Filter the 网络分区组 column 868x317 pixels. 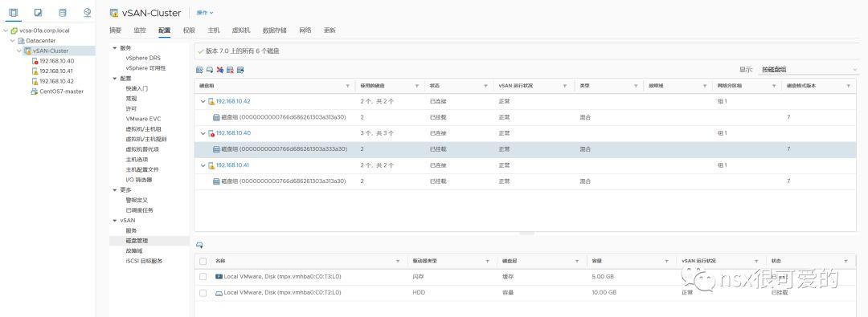774,87
